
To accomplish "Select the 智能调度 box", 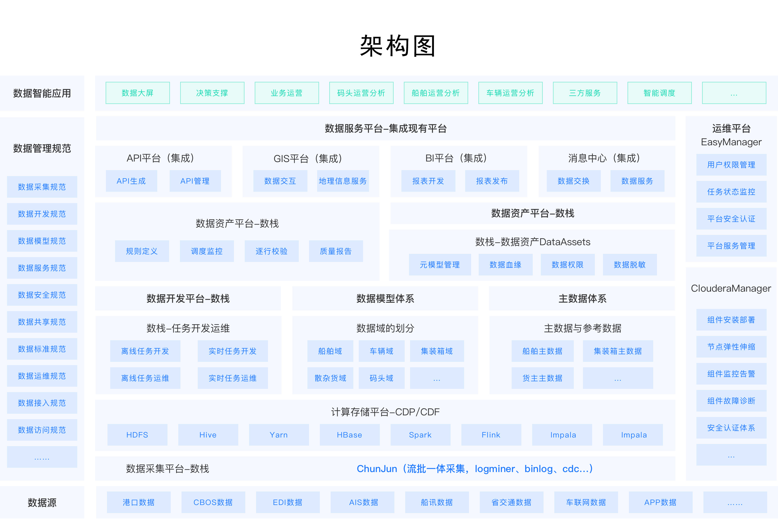I will [659, 93].
